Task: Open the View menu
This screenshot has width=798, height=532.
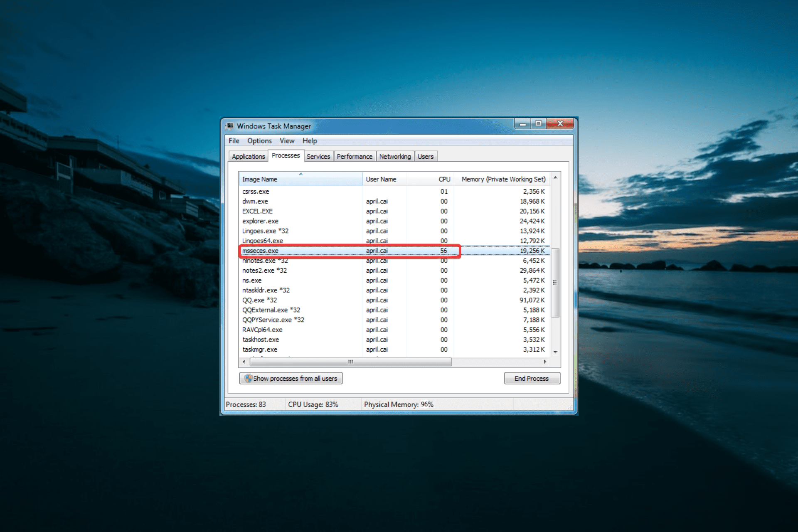Action: (287, 141)
